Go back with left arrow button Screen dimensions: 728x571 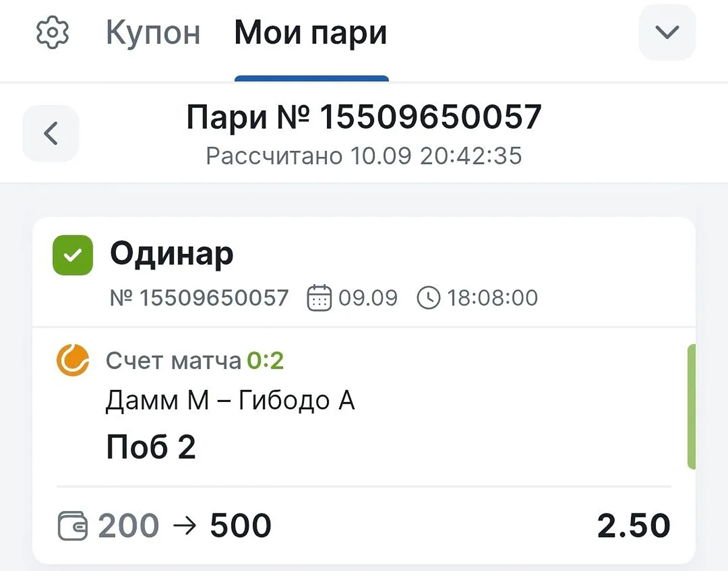tap(51, 133)
